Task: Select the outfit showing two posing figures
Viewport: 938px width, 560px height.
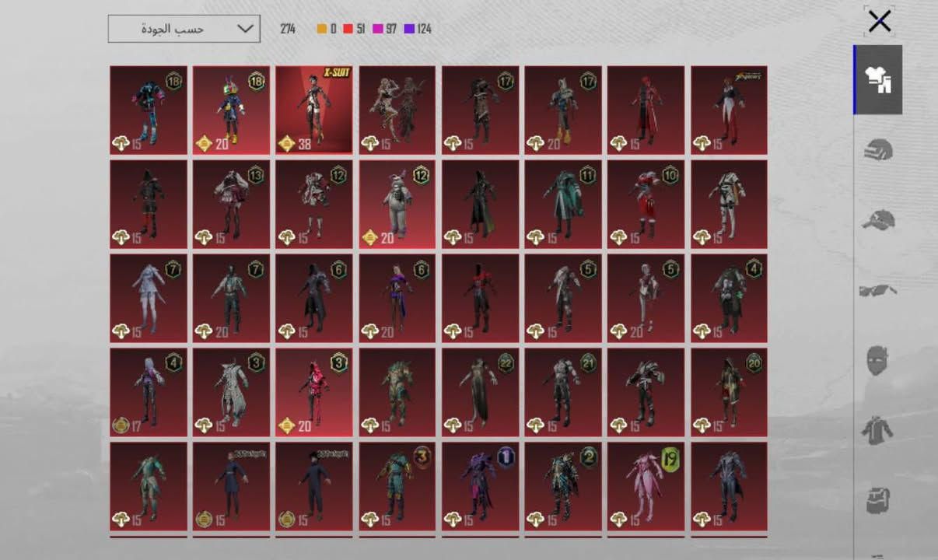Action: coord(397,110)
